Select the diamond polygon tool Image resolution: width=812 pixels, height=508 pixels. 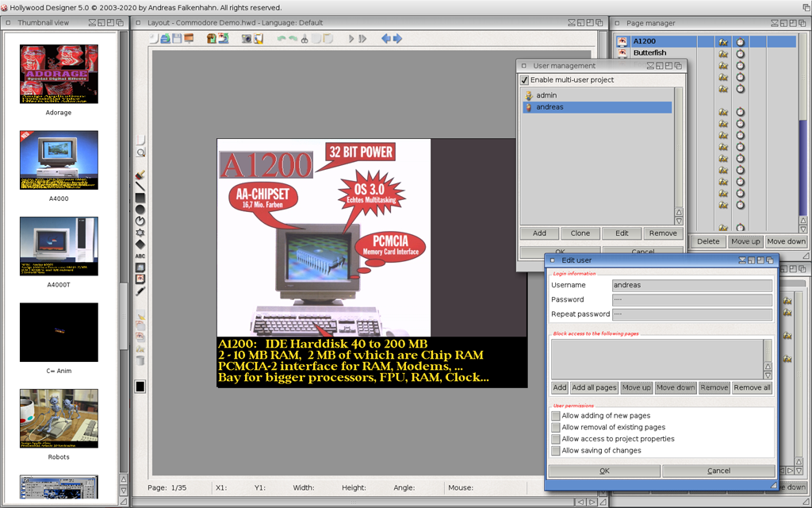(140, 244)
